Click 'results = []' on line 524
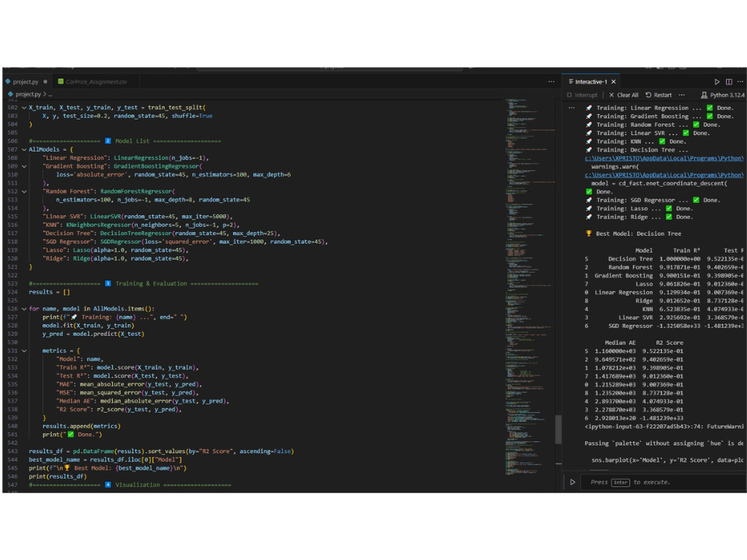The height and width of the screenshot is (560, 747). click(49, 292)
